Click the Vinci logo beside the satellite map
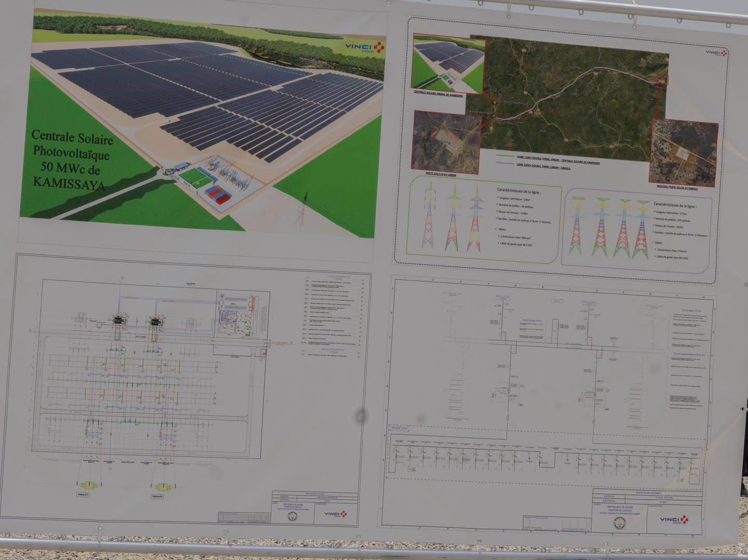This screenshot has width=748, height=560. pyautogui.click(x=717, y=52)
